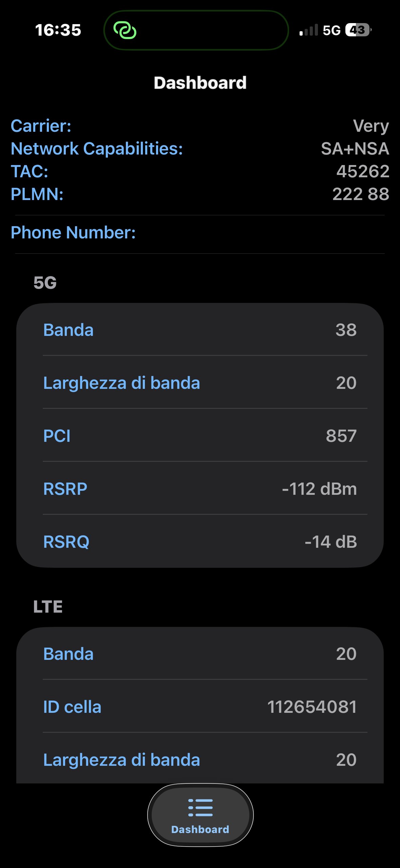
Task: Tap the green link icon in Dynamic Island
Action: (125, 30)
